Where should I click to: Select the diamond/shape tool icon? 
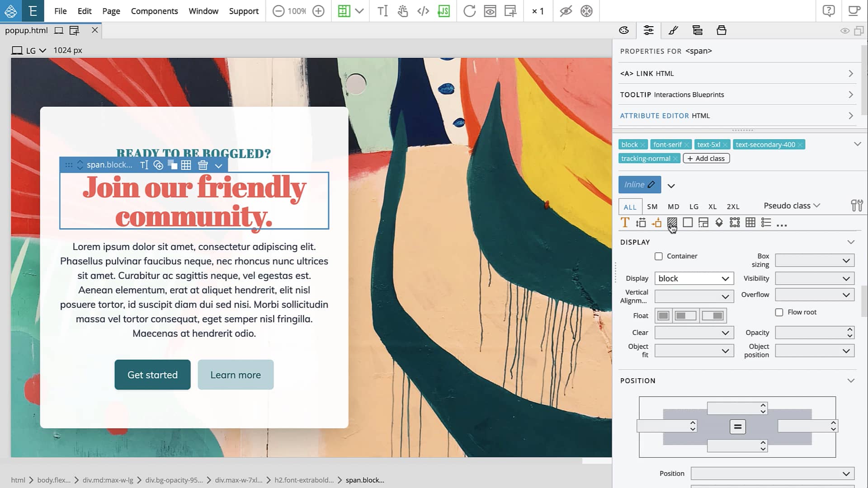coord(719,223)
